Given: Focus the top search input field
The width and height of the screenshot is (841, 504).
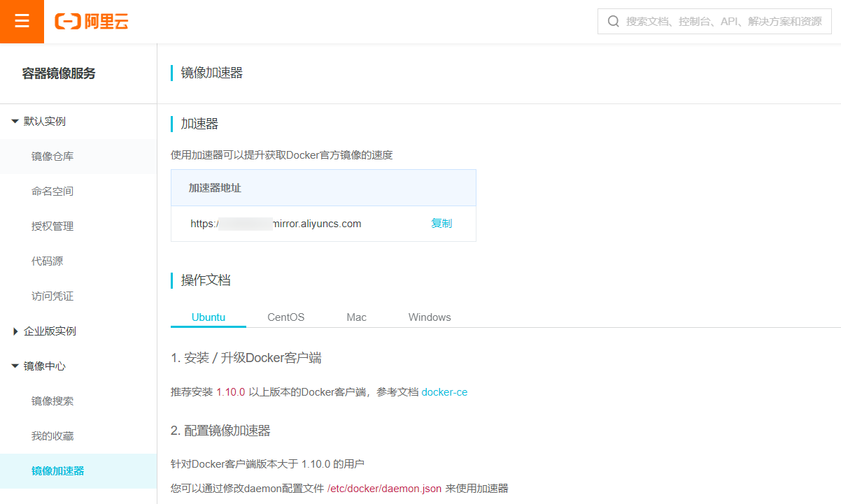Looking at the screenshot, I should (x=714, y=22).
